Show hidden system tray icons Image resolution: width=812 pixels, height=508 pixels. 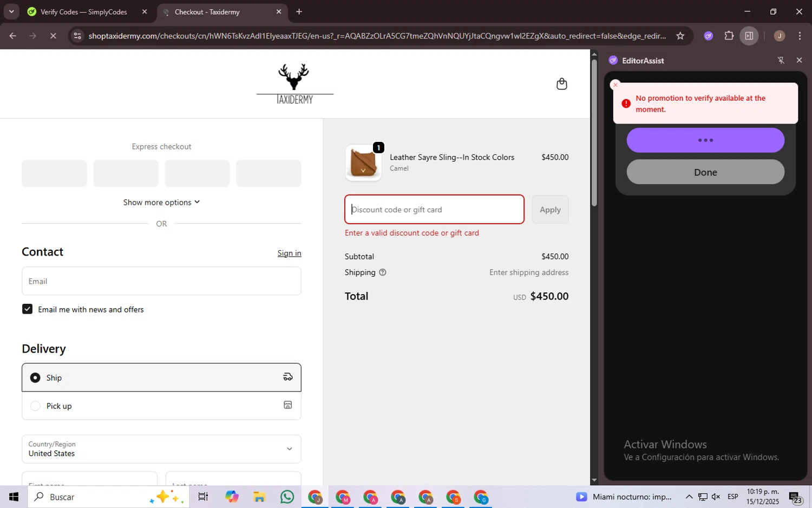(x=689, y=497)
